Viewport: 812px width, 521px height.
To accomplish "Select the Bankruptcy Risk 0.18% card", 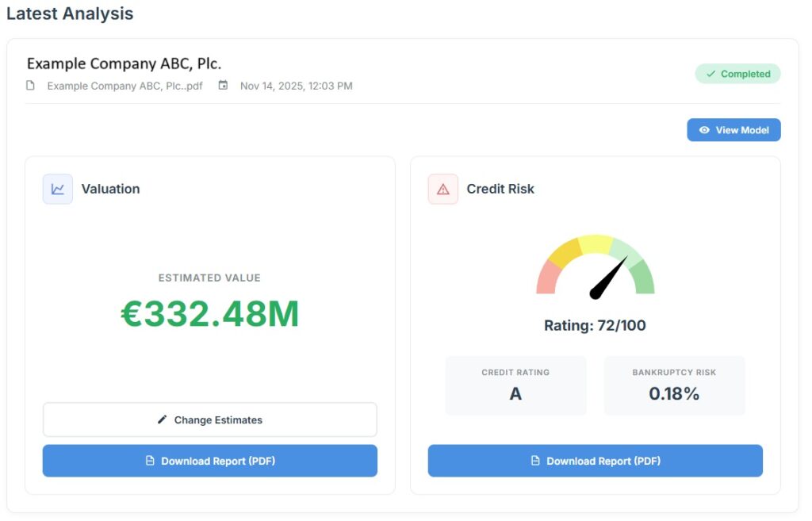I will tap(674, 385).
